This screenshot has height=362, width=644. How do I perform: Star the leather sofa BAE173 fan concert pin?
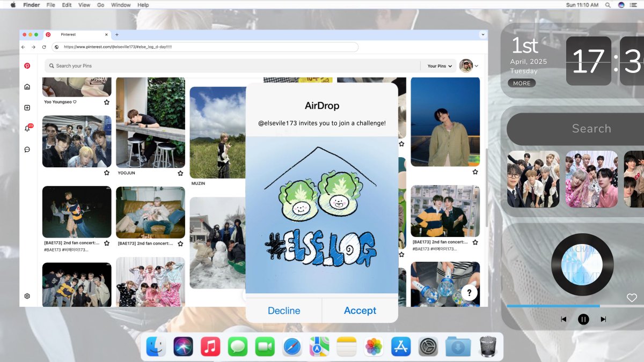click(x=180, y=243)
